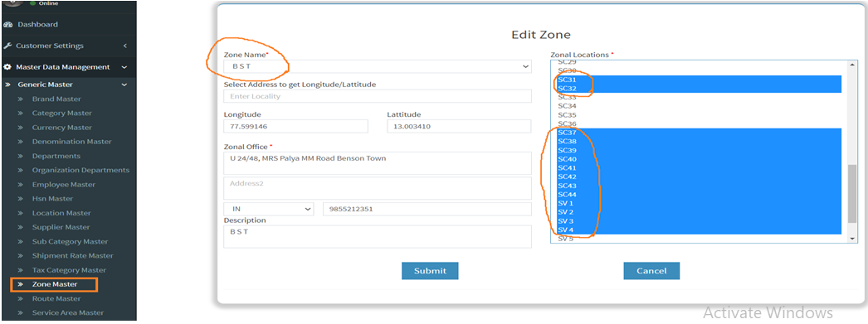Select SV 4 in Zonal Locations
Image resolution: width=868 pixels, height=324 pixels.
tap(700, 230)
